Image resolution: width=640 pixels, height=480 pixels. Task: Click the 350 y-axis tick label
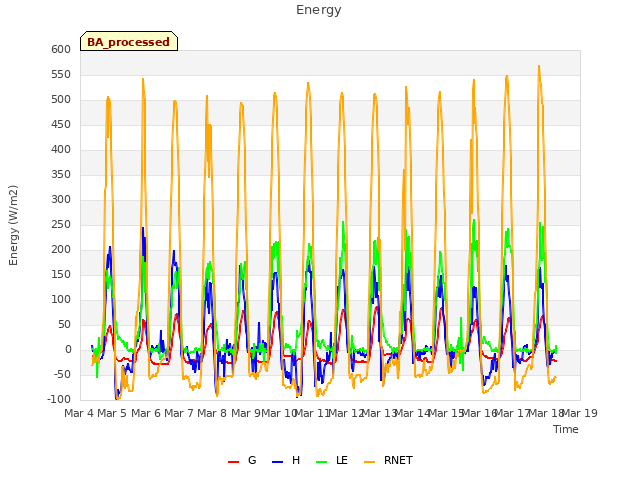pyautogui.click(x=61, y=175)
